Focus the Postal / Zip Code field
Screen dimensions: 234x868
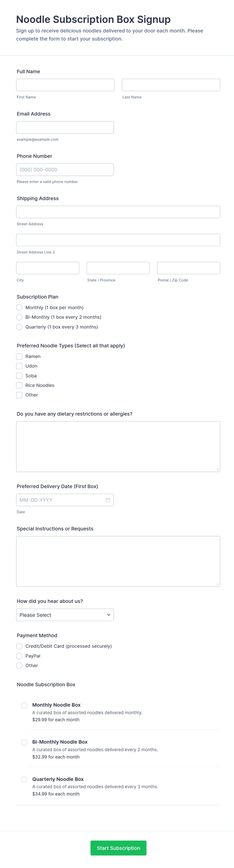(188, 268)
